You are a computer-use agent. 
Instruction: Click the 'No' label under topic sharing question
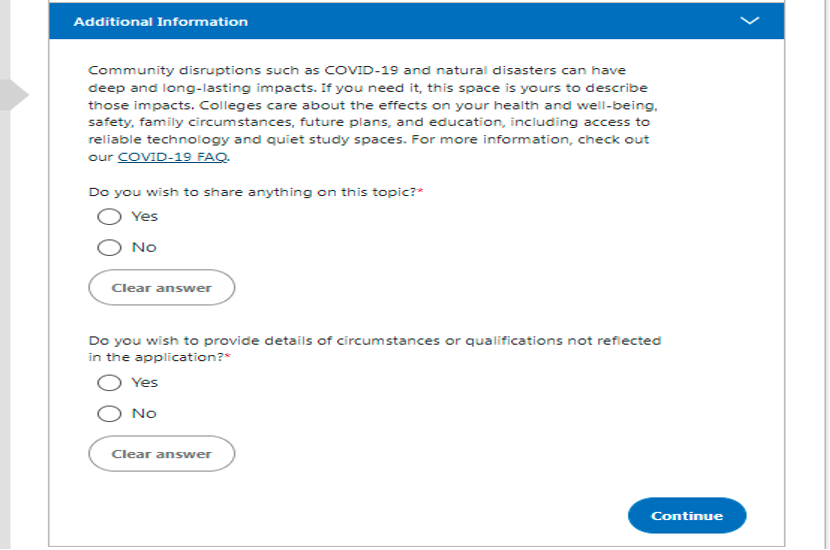click(x=144, y=247)
